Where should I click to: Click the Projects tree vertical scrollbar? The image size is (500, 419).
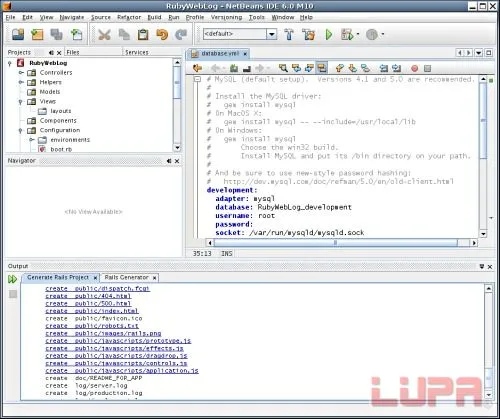pyautogui.click(x=177, y=105)
